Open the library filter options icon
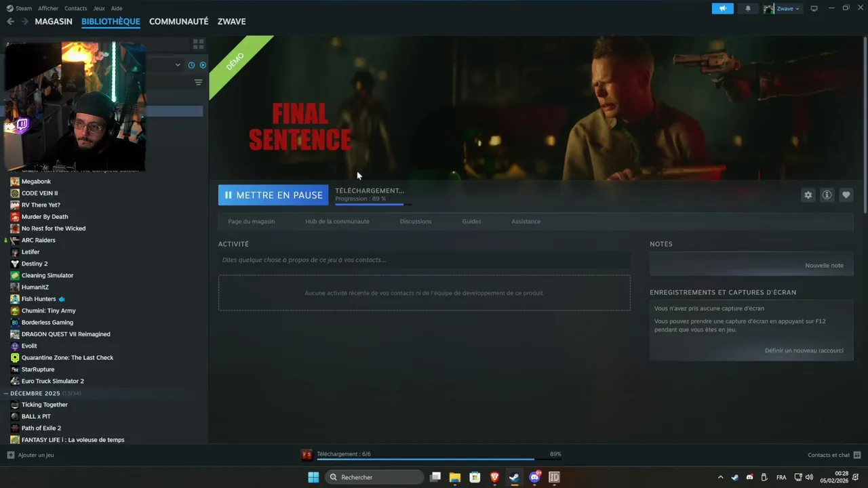868x488 pixels. click(x=198, y=82)
